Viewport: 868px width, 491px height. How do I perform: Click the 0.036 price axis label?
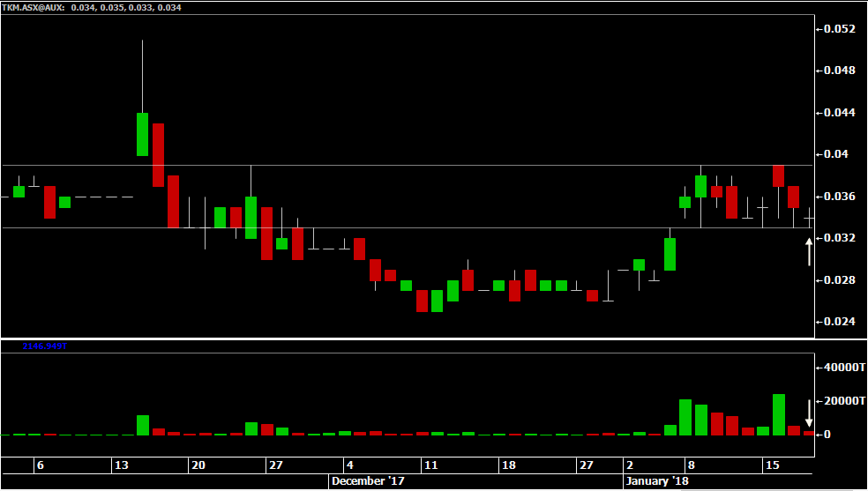coord(839,197)
